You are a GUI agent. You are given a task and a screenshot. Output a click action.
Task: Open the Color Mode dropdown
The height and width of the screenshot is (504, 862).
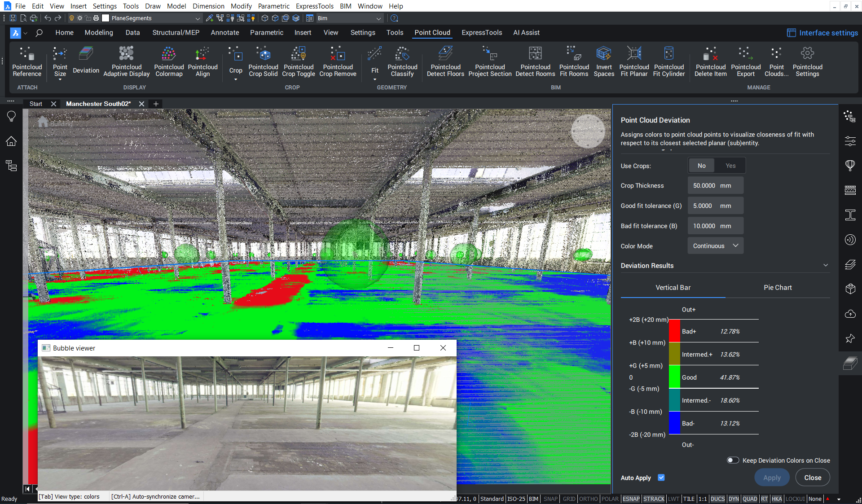(715, 245)
